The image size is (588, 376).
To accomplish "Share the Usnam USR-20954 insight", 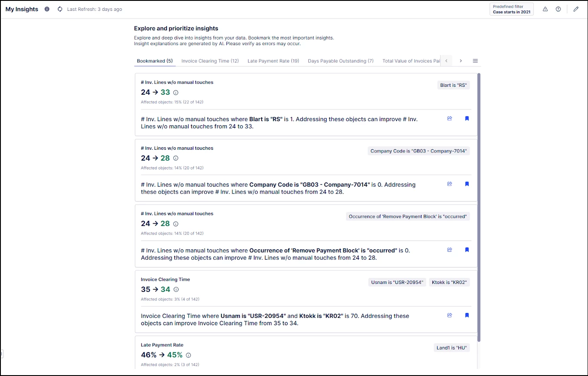I will 450,315.
